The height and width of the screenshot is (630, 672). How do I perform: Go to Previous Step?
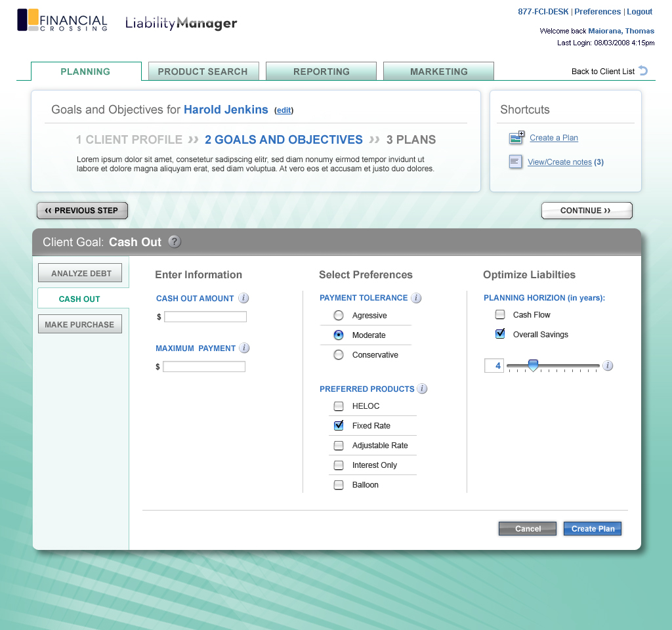coord(82,211)
